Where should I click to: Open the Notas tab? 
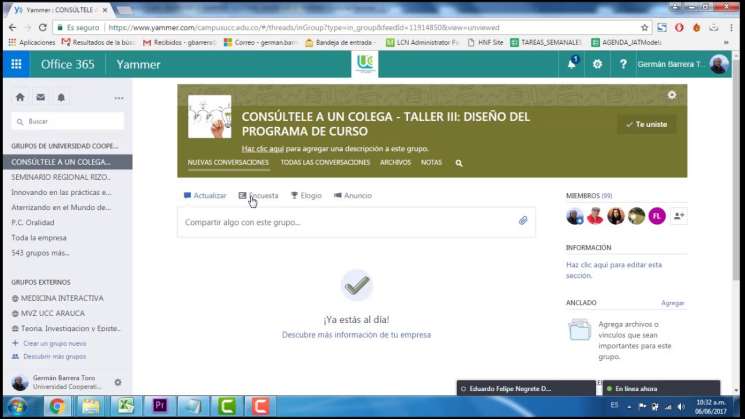tap(431, 162)
